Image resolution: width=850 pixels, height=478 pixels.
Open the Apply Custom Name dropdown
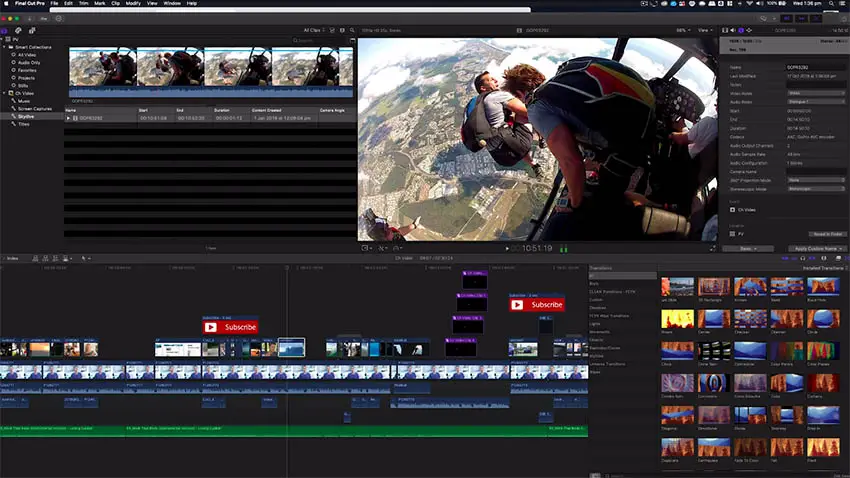pos(817,249)
